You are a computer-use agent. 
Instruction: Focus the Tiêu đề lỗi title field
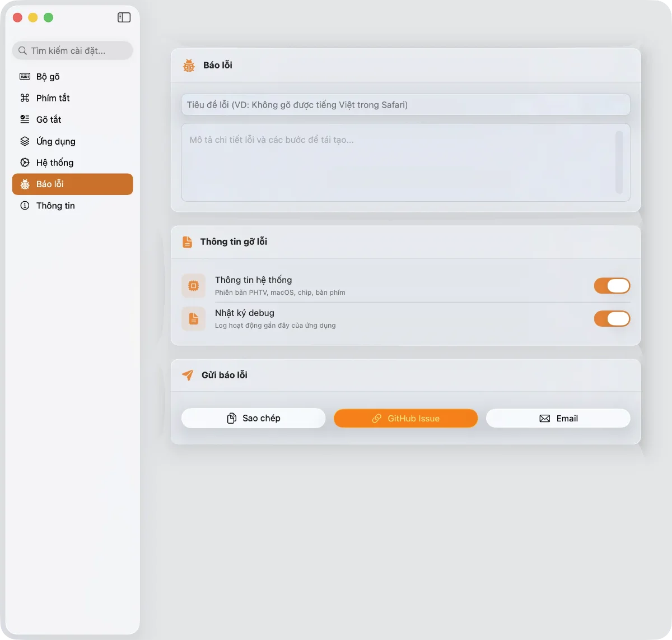(x=405, y=105)
